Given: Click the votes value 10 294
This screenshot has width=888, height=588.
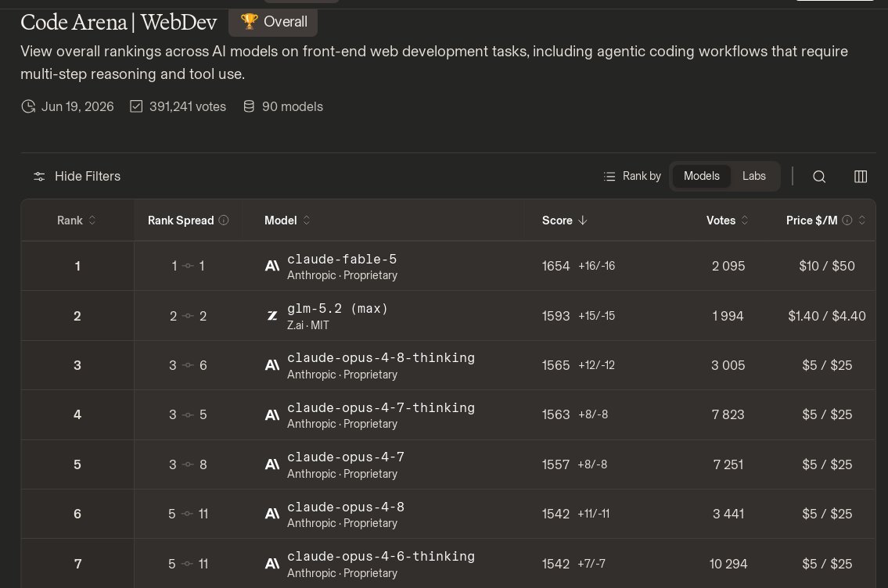Looking at the screenshot, I should tap(728, 564).
